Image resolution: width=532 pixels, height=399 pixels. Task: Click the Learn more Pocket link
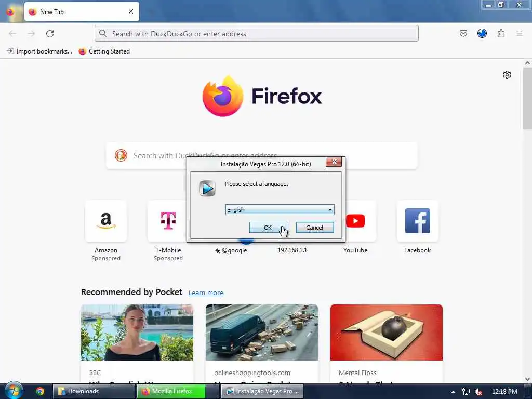tap(206, 293)
